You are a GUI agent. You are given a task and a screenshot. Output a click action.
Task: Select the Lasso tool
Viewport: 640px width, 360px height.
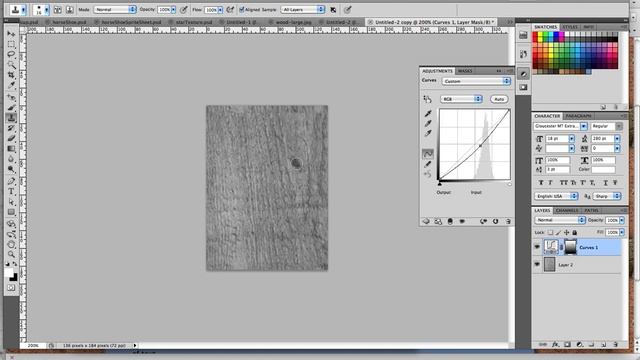[11, 54]
